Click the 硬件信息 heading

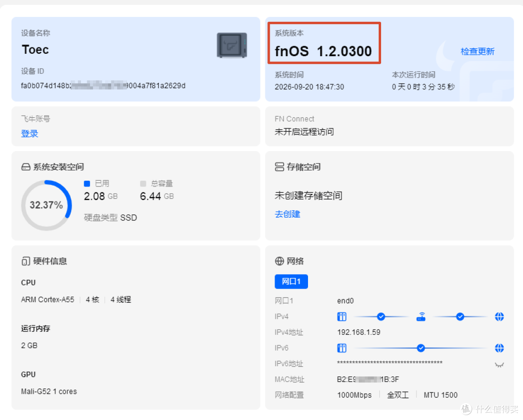50,261
